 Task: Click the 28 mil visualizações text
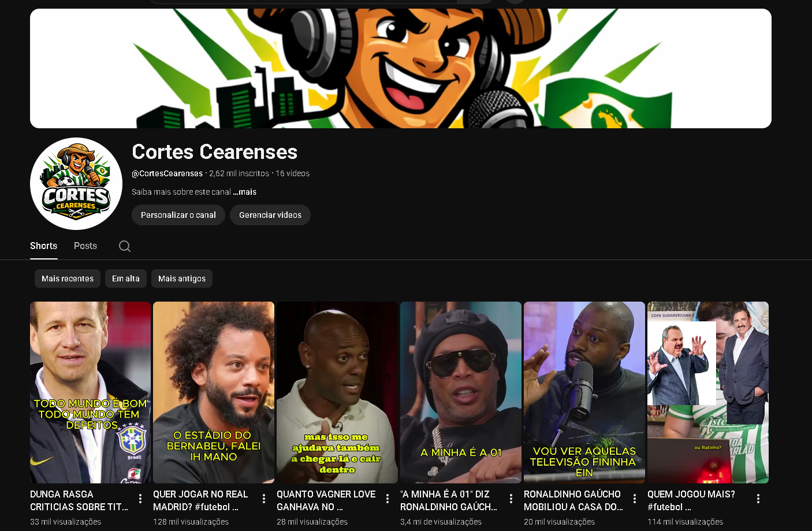pyautogui.click(x=312, y=522)
